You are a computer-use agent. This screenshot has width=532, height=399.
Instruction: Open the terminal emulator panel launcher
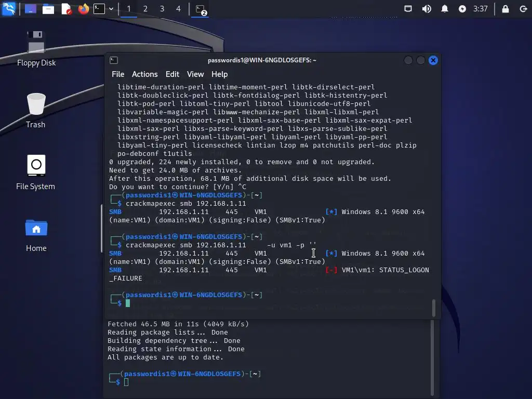99,9
